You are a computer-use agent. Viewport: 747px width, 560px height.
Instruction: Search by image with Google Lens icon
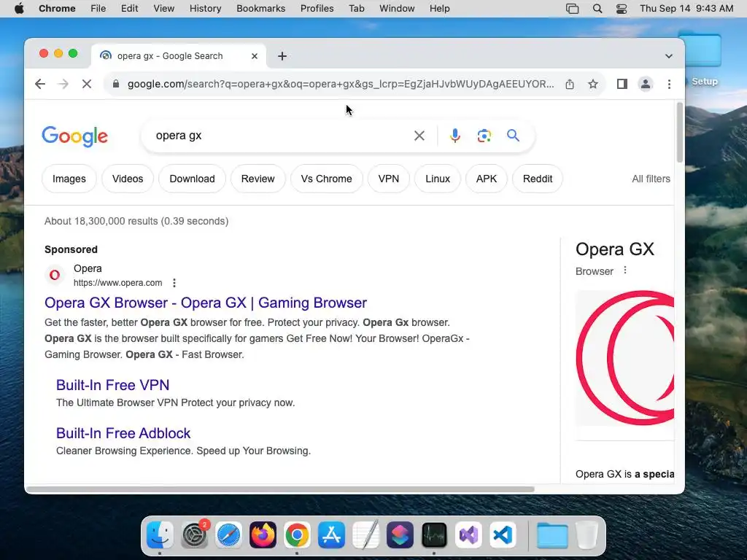pyautogui.click(x=484, y=136)
